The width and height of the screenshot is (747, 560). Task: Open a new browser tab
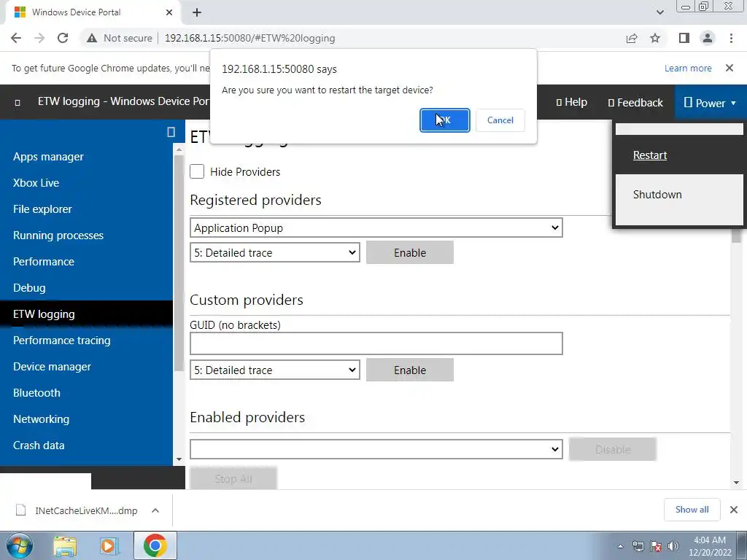(197, 12)
